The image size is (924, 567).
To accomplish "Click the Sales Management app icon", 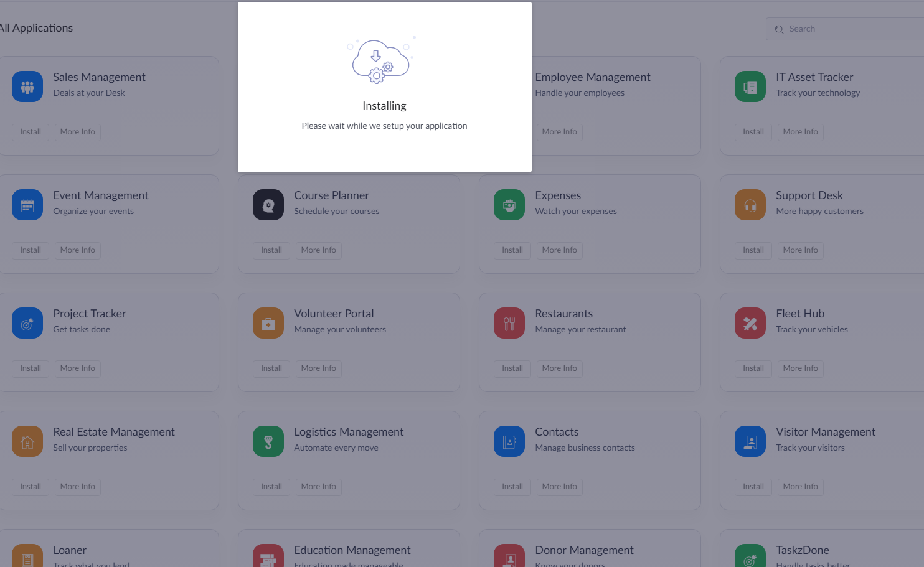I will tap(27, 87).
